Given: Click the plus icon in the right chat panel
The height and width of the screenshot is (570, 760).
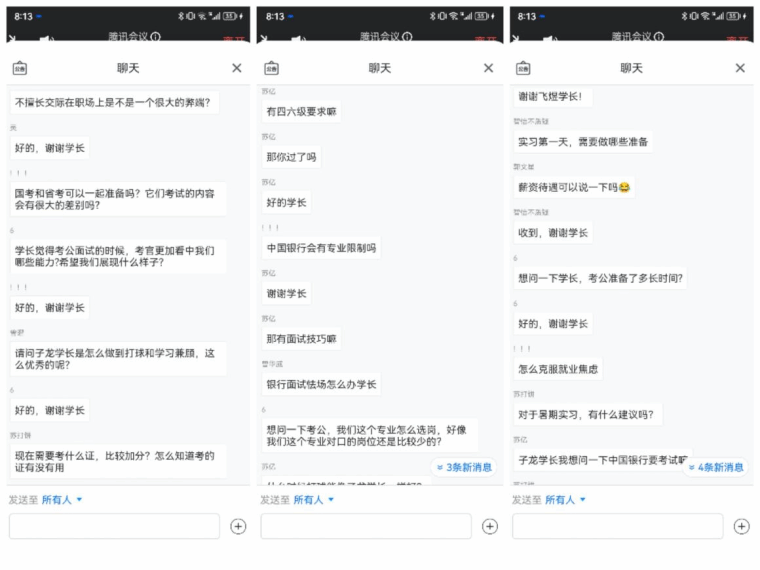Looking at the screenshot, I should pyautogui.click(x=741, y=526).
